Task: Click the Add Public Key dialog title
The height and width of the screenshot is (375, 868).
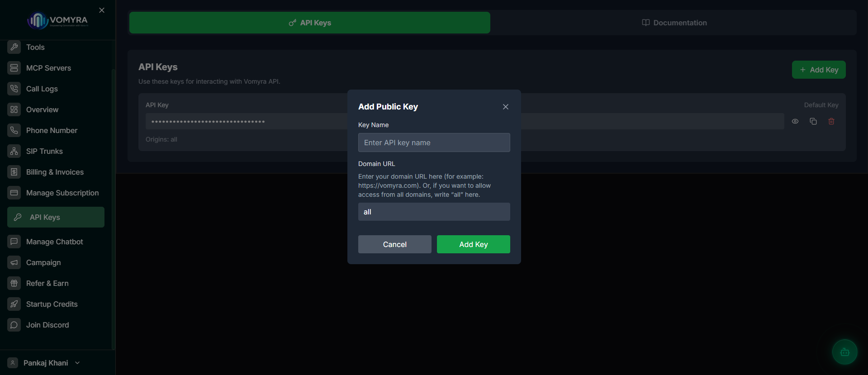Action: point(388,107)
